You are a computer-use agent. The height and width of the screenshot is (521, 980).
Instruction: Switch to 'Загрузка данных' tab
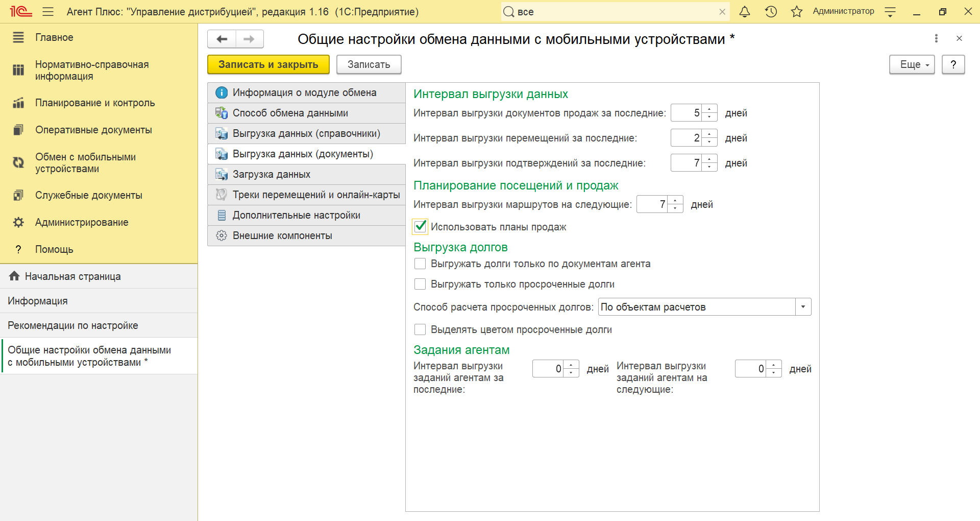(272, 174)
